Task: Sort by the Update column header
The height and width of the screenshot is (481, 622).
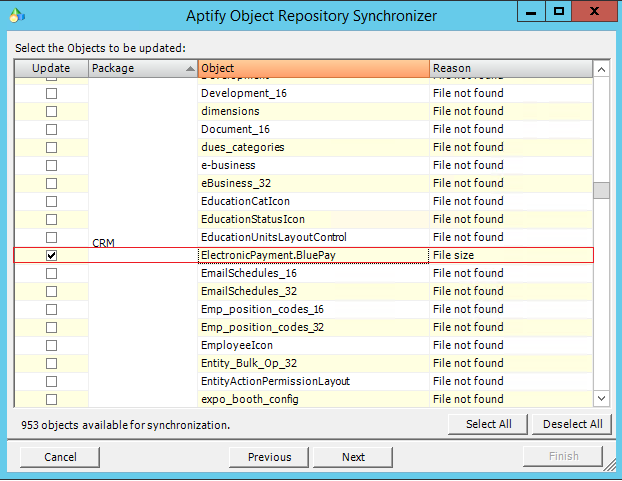Action: (51, 68)
